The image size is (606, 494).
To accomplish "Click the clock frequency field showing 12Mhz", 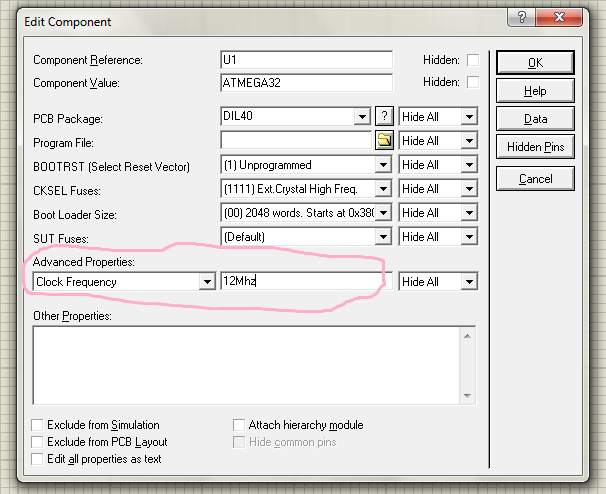I will coord(306,281).
